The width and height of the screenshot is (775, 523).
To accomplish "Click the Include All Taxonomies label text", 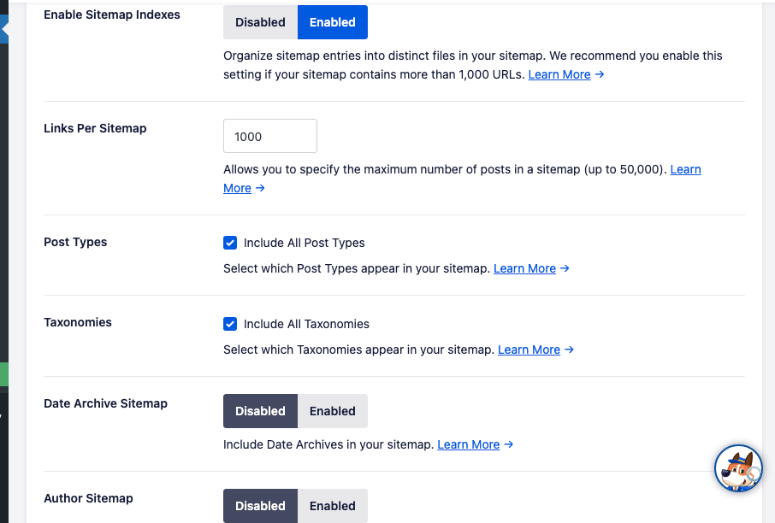I will tap(306, 324).
